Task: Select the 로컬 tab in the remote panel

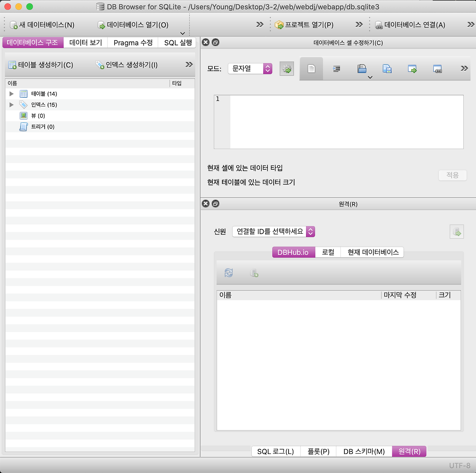Action: tap(328, 252)
